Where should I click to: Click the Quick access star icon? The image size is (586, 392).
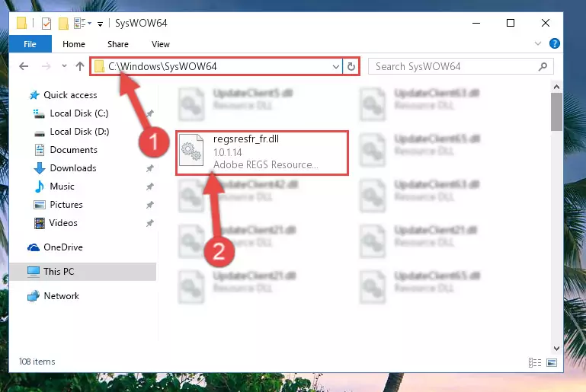[34, 95]
